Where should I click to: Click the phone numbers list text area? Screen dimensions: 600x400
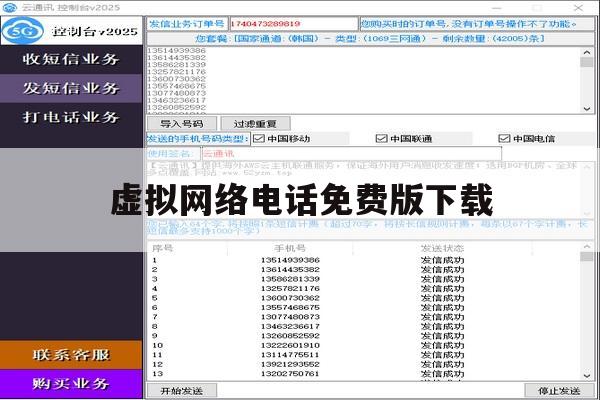(x=364, y=80)
